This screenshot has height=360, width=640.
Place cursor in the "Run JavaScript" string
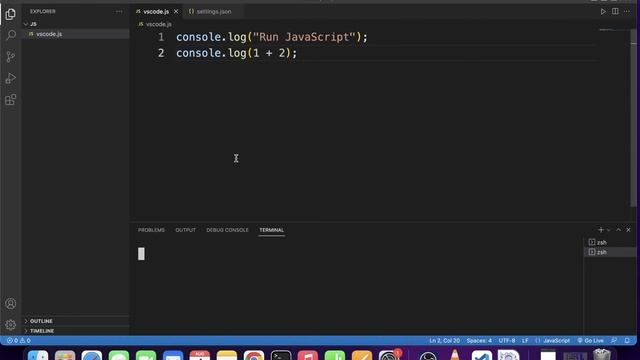(x=304, y=37)
